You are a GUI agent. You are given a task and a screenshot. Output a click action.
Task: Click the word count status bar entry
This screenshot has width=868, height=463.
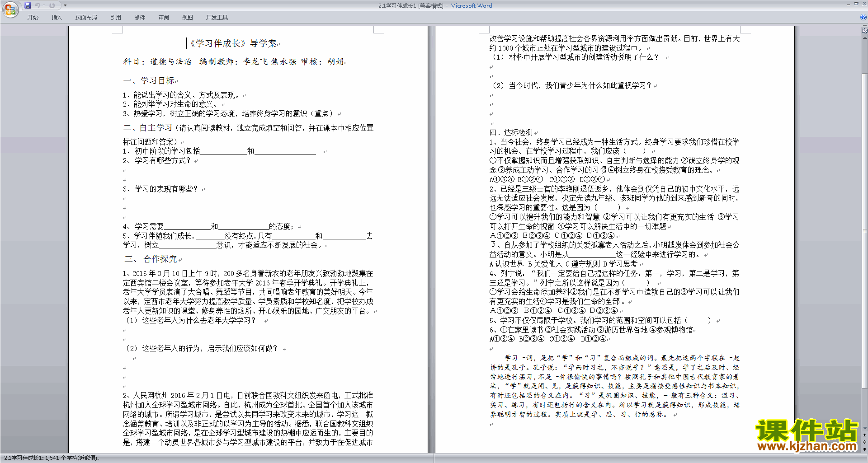pyautogui.click(x=52, y=458)
